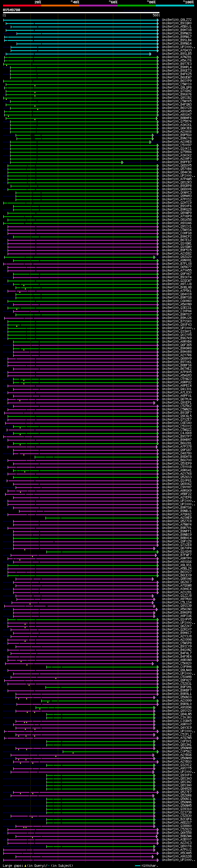Select the UniRef100_B9SVF6 label

(177, 206)
